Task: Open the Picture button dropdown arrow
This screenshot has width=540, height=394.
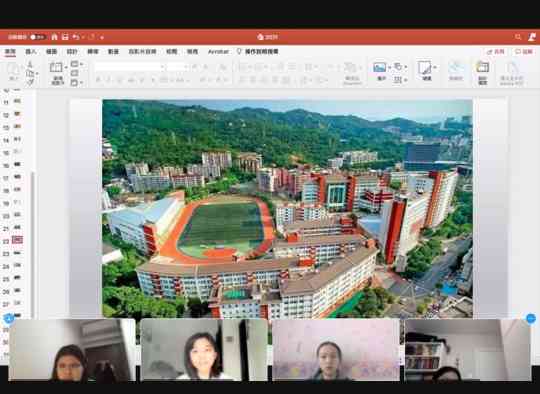Action: point(389,68)
